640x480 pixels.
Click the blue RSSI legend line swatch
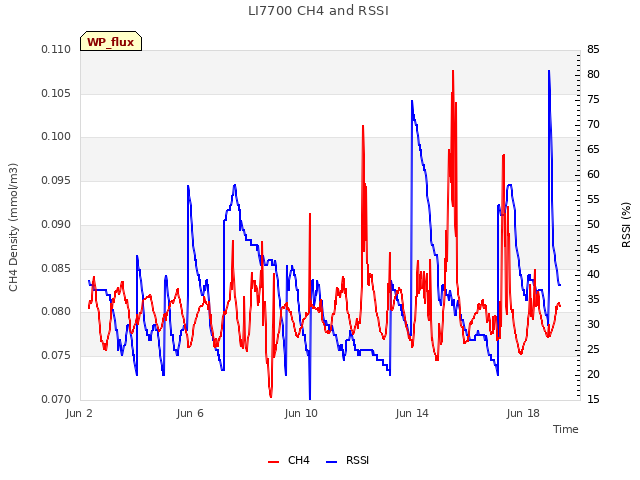[x=331, y=462]
